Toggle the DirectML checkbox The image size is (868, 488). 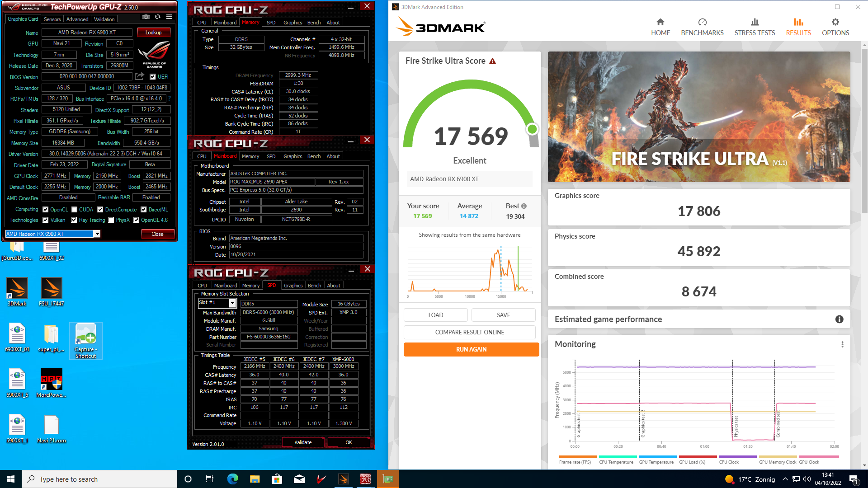[x=143, y=210]
